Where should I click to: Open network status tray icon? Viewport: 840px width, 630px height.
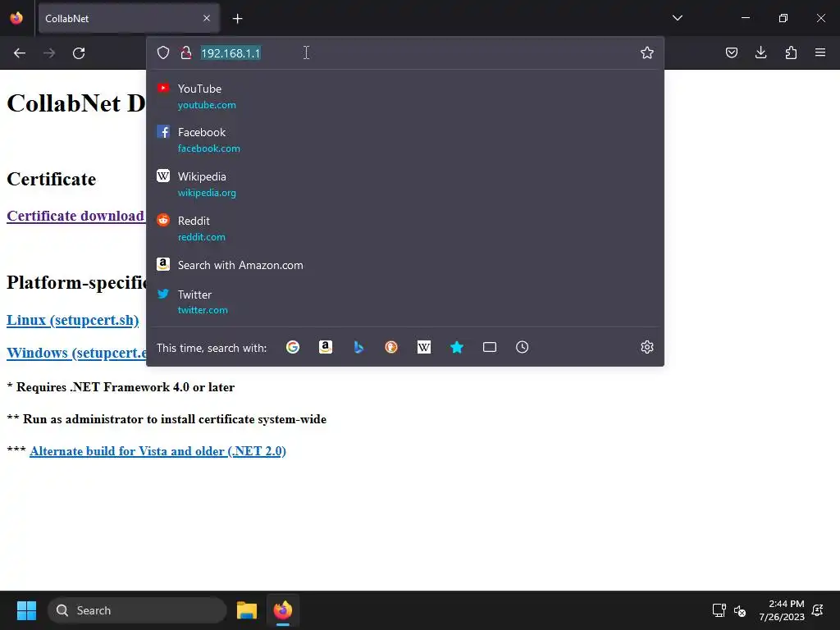[x=719, y=610]
